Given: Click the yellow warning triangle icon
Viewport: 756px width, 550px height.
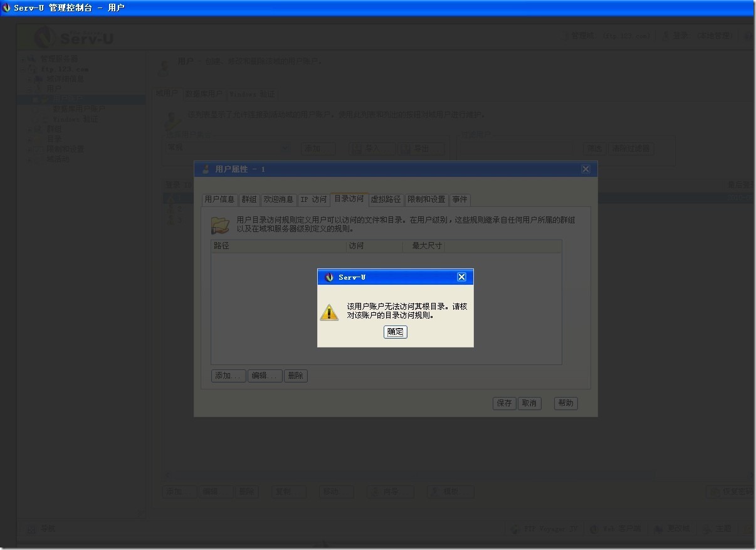Looking at the screenshot, I should [329, 312].
